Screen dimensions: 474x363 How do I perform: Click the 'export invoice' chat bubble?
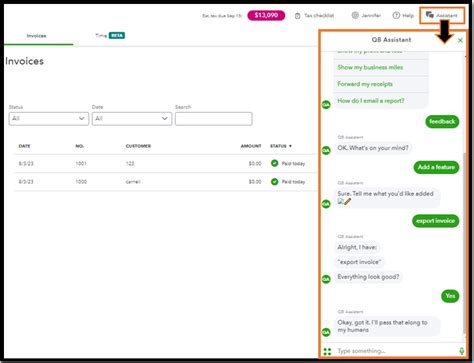pyautogui.click(x=435, y=221)
